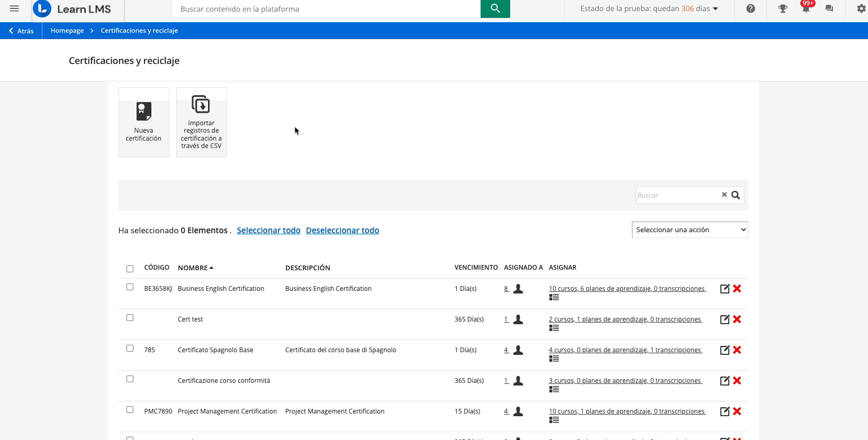
Task: Click assigned count 8 for Business English
Action: pos(507,289)
